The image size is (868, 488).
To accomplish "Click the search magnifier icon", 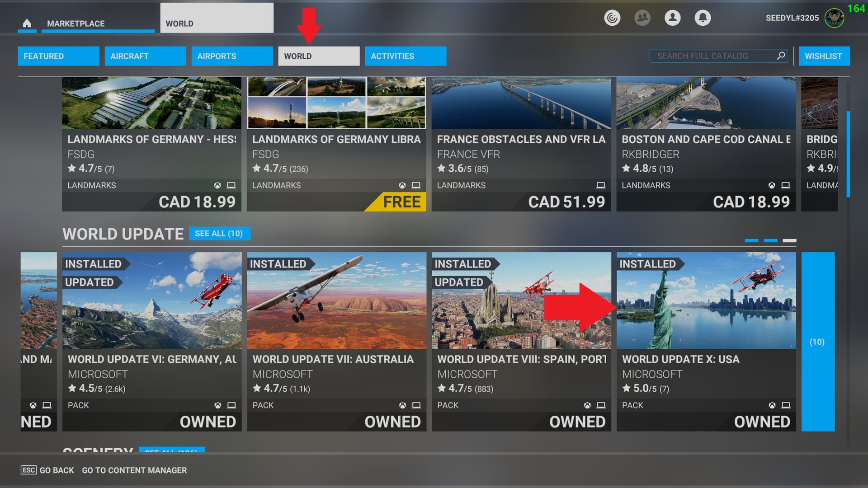I will 781,56.
